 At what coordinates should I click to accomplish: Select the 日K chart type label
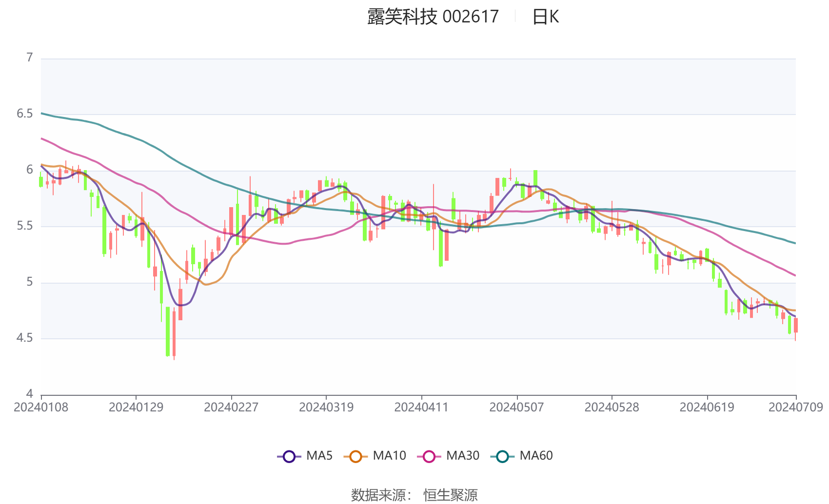click(x=546, y=17)
